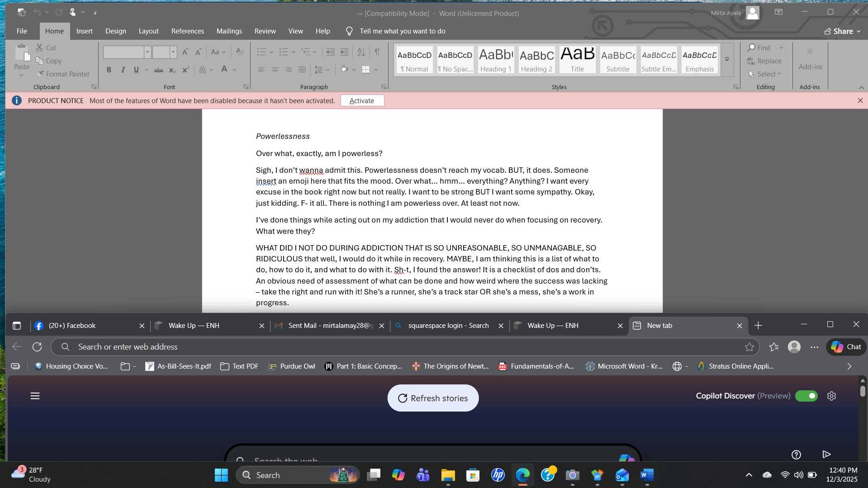Show paragraph marks pilcrow icon
Image resolution: width=868 pixels, height=488 pixels.
tap(377, 52)
